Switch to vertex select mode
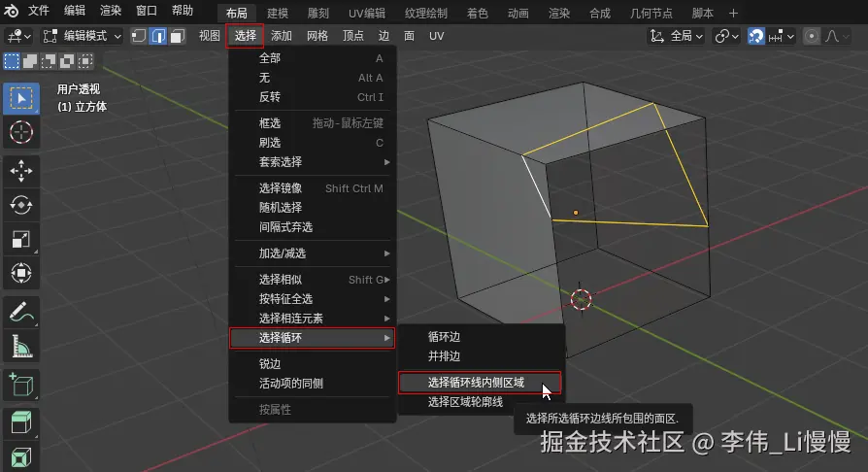868x472 pixels. 139,37
